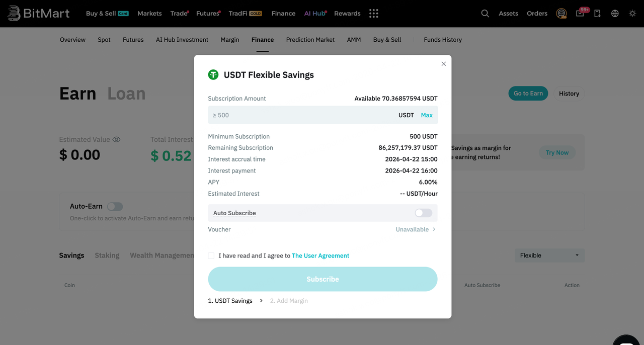Open the search magnifier icon
The height and width of the screenshot is (345, 644).
[485, 14]
